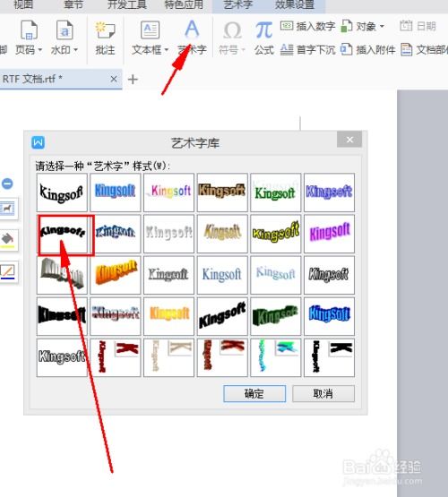Pick the green reflected Kingsoft style
Viewport: 448px width, 497px height.
(x=276, y=193)
